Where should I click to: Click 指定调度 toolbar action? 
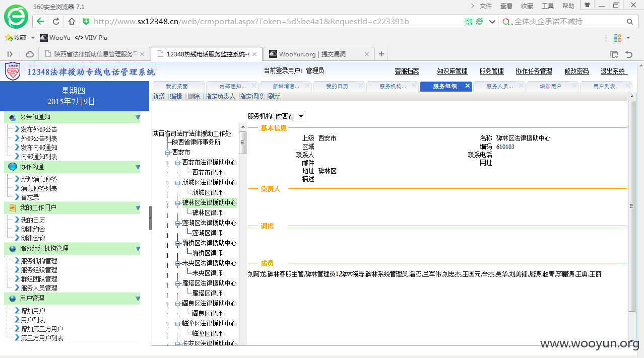click(251, 96)
